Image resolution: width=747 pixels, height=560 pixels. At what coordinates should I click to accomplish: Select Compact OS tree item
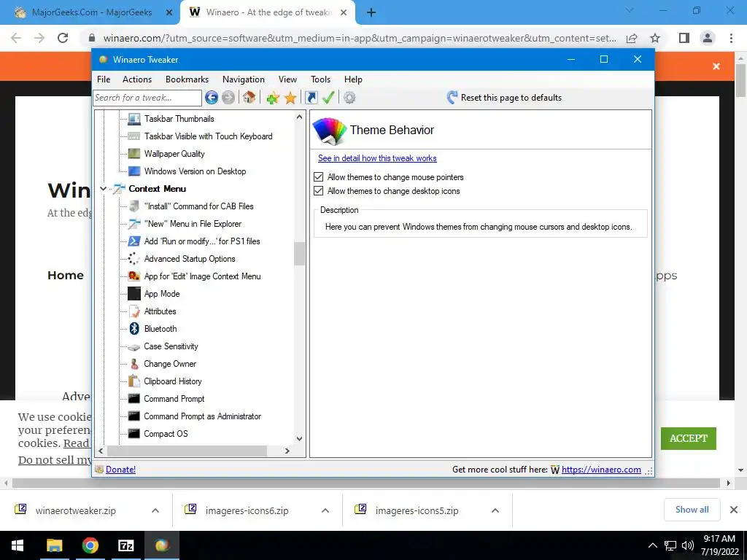coord(166,434)
